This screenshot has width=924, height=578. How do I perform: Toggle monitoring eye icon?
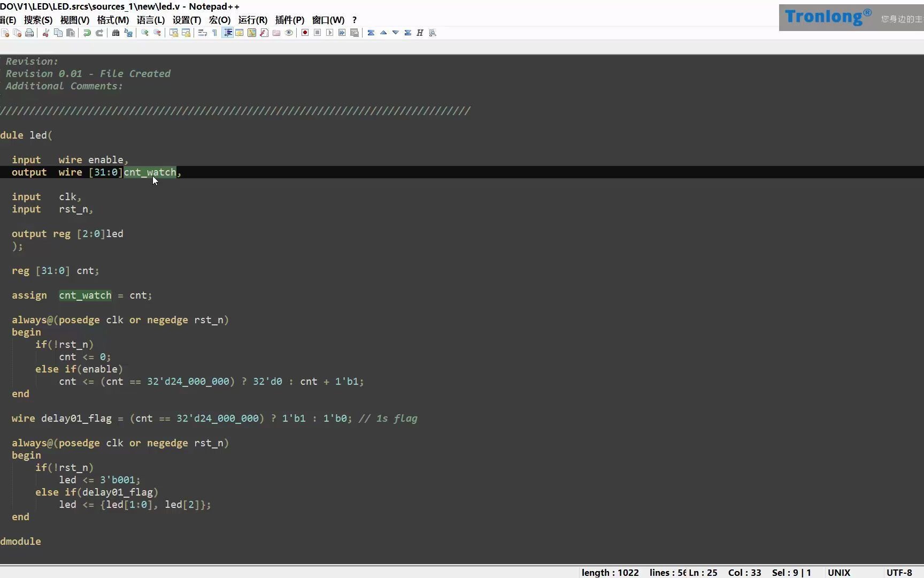point(289,33)
